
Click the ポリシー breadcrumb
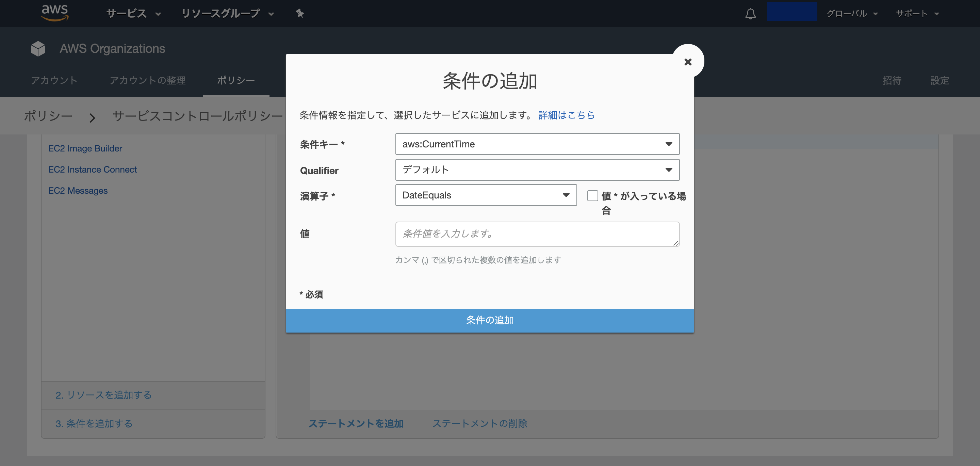(48, 116)
